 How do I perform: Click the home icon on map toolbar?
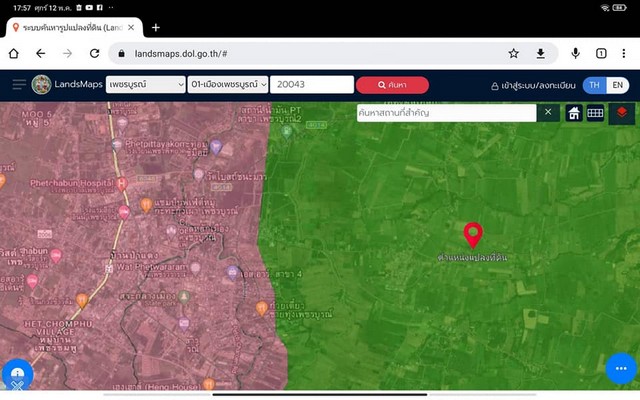click(x=573, y=113)
